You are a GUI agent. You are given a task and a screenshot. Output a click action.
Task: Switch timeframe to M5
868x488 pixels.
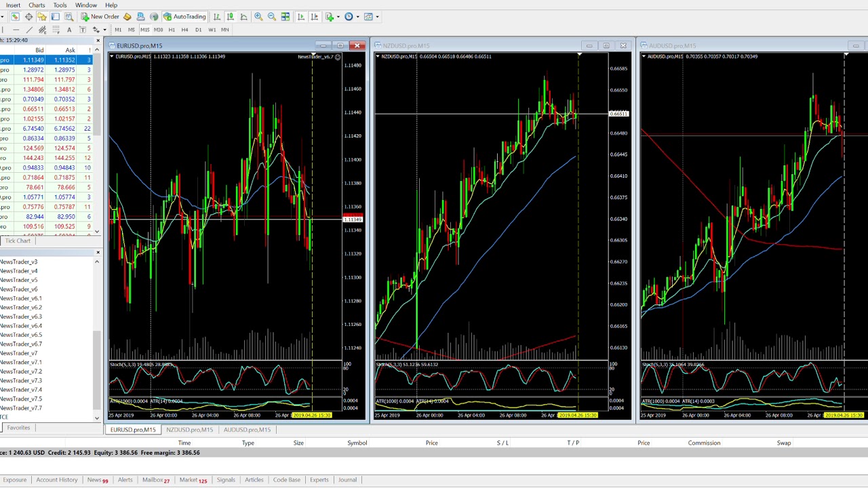132,30
